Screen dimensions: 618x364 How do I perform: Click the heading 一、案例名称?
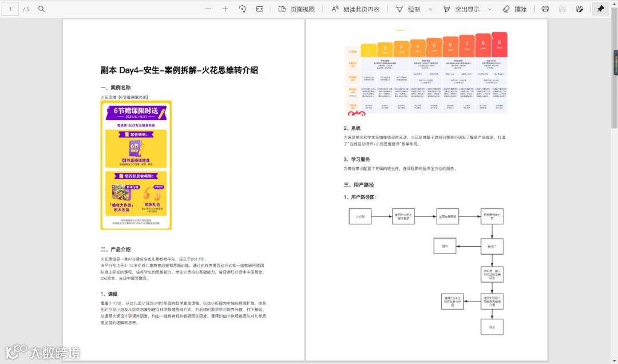coord(116,88)
